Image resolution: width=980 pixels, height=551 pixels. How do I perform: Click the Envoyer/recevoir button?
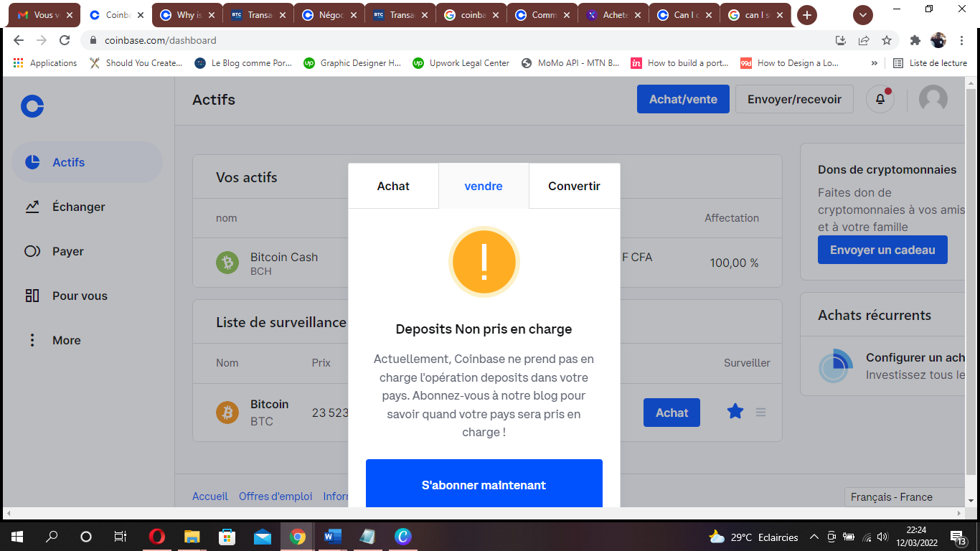point(794,99)
